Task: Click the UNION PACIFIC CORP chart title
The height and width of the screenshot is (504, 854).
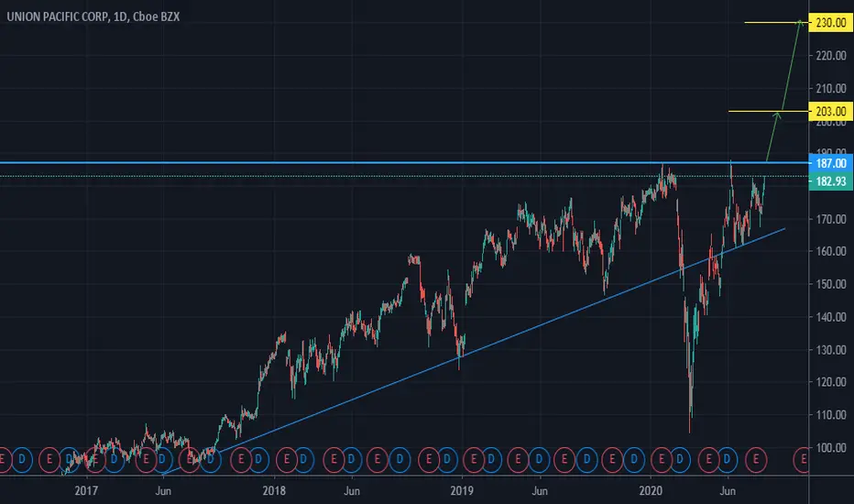Action: [x=93, y=16]
